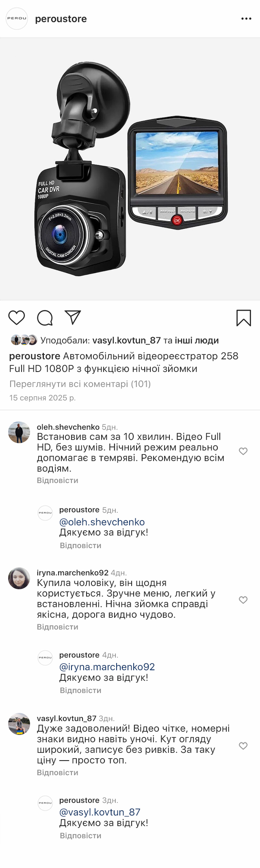
Task: Like iryna.marchenko92's comment
Action: click(243, 599)
